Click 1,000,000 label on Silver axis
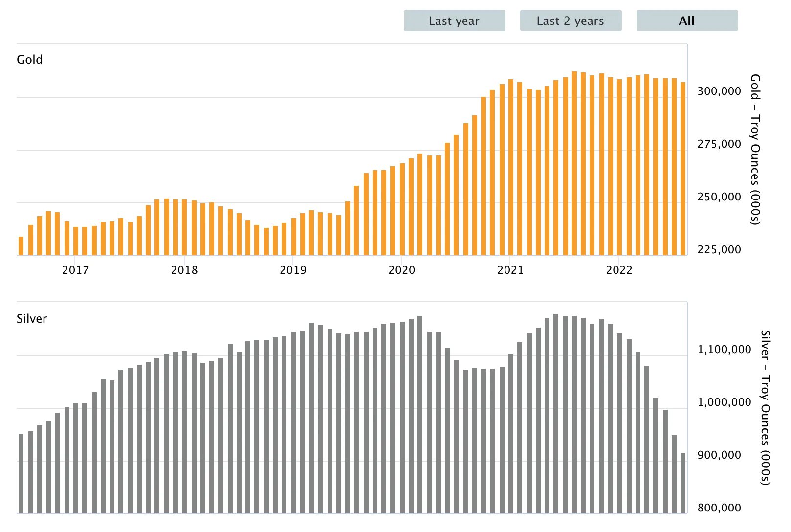Image resolution: width=791 pixels, height=532 pixels. (x=724, y=402)
